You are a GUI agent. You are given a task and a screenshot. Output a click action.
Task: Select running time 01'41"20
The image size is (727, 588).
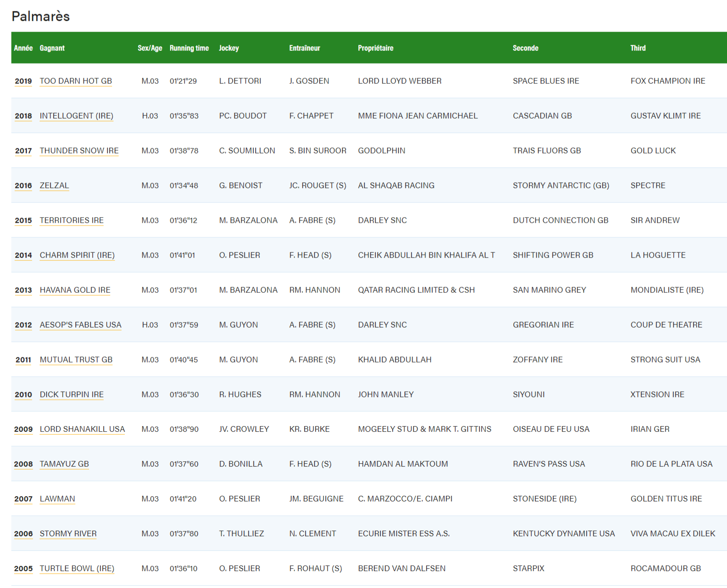183,499
